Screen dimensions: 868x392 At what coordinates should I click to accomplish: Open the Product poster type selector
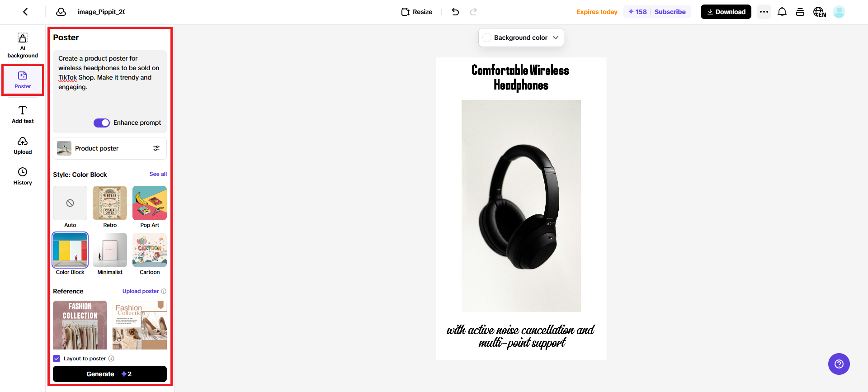110,148
